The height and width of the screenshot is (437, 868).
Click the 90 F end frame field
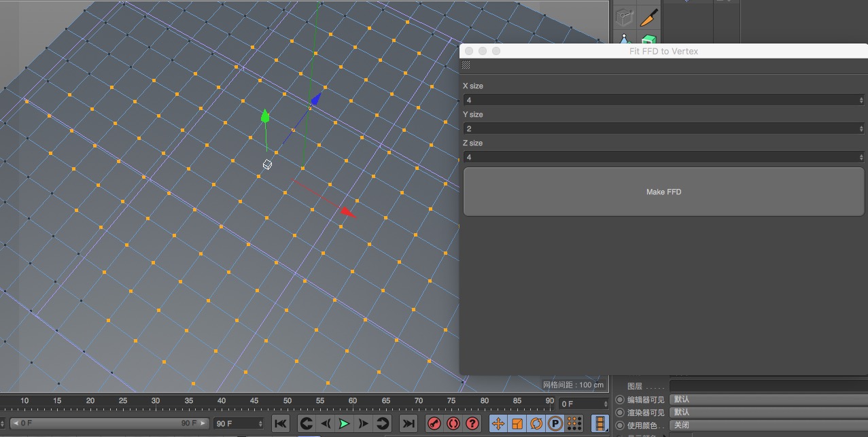point(237,423)
